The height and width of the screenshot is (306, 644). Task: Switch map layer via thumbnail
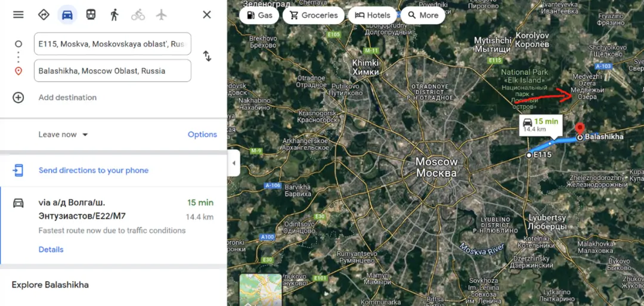coord(261,290)
